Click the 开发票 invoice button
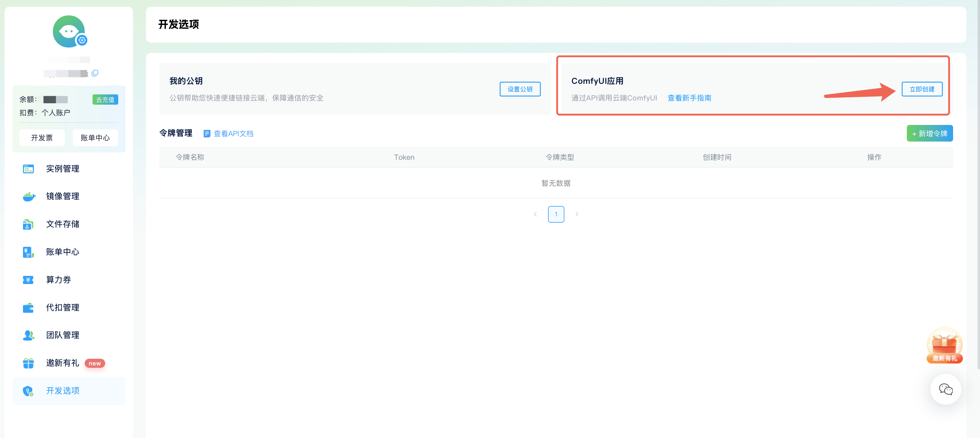Image resolution: width=980 pixels, height=438 pixels. (x=42, y=138)
